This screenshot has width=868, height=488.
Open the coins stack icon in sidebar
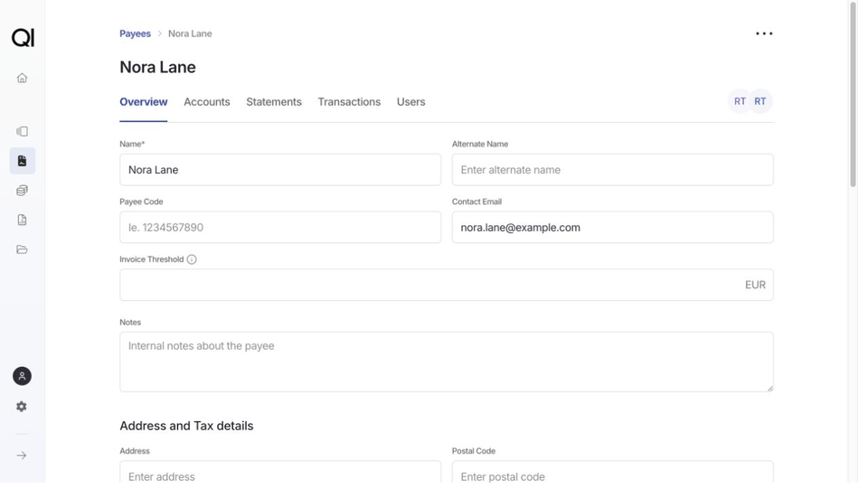(22, 191)
